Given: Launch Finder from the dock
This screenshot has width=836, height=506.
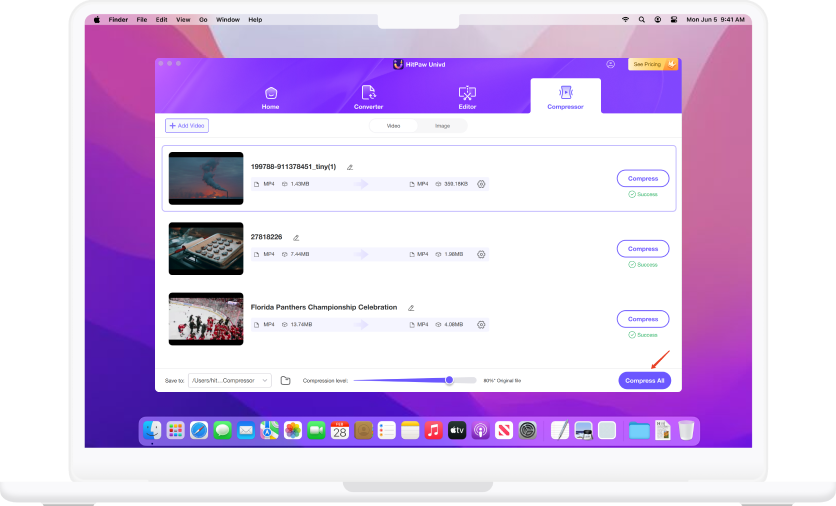Looking at the screenshot, I should pos(152,430).
